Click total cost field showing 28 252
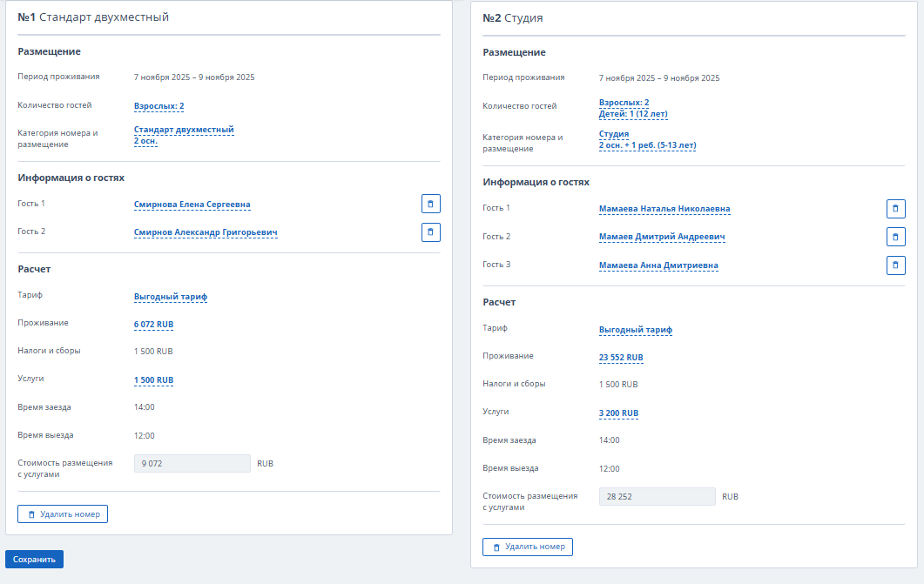 click(657, 497)
